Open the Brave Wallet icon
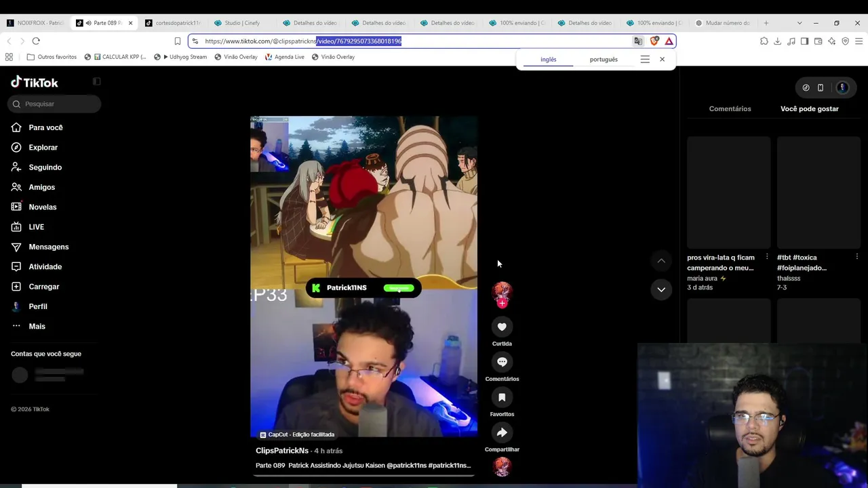 [818, 41]
